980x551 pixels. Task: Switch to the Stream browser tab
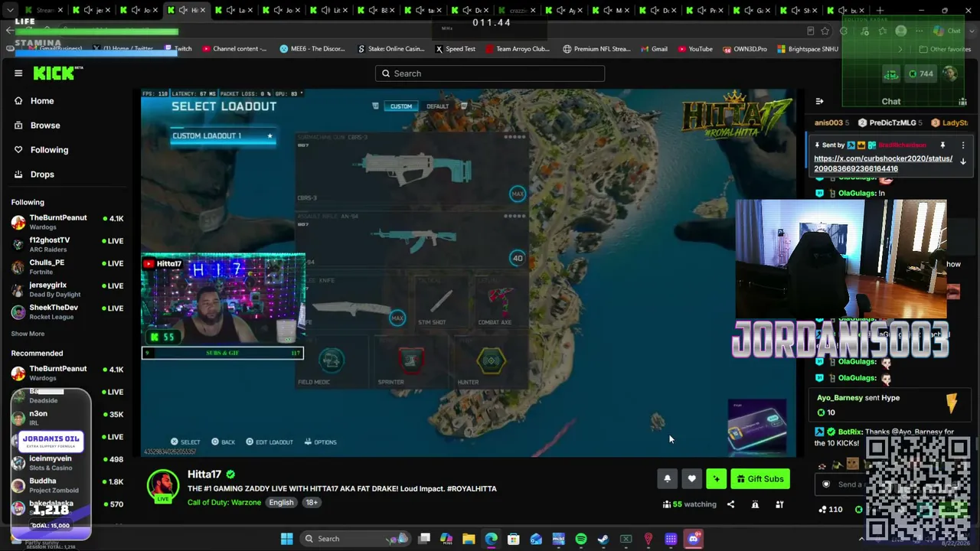[x=45, y=11]
